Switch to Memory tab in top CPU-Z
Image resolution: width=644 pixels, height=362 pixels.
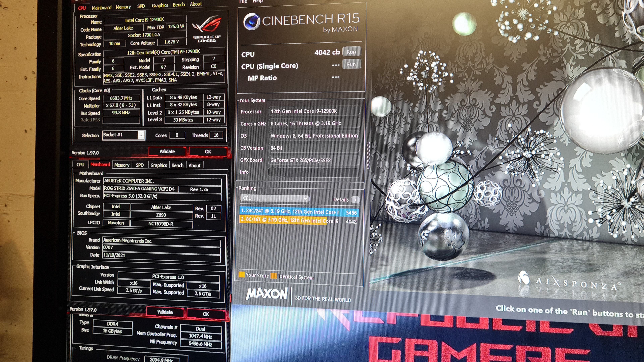(x=123, y=7)
